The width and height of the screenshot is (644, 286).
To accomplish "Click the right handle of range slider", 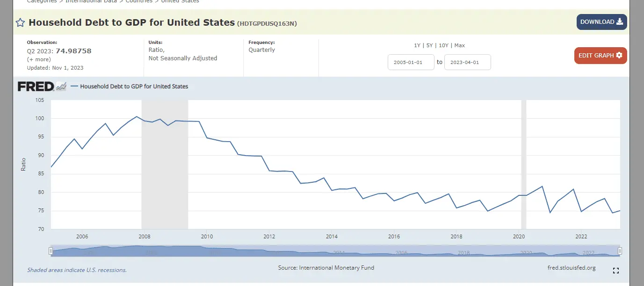I will click(620, 251).
